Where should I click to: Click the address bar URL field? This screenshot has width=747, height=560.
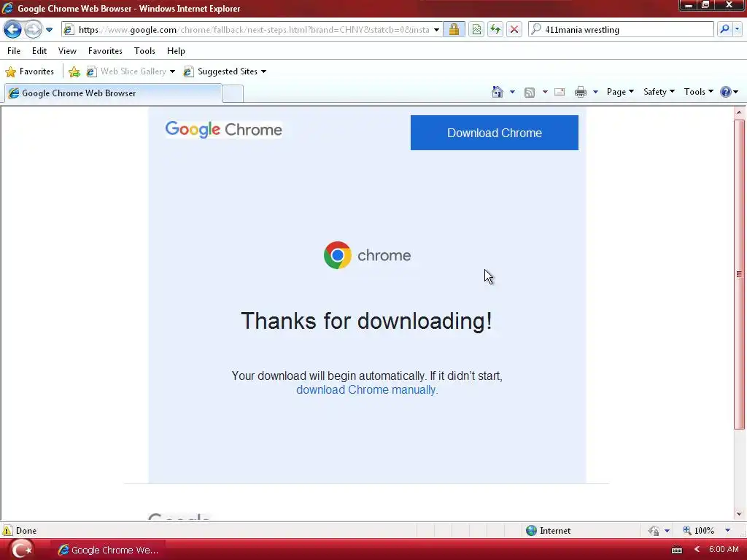(x=254, y=29)
